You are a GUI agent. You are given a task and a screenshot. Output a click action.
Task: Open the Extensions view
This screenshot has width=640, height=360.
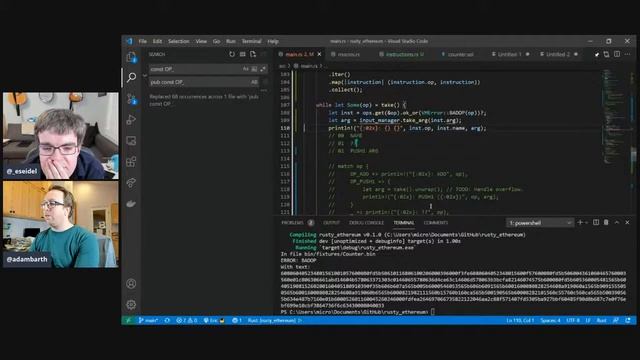pos(131,162)
